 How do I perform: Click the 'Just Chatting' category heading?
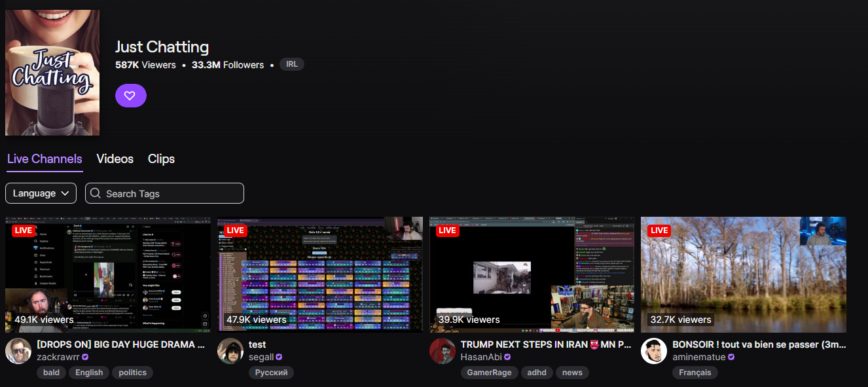pyautogui.click(x=162, y=47)
